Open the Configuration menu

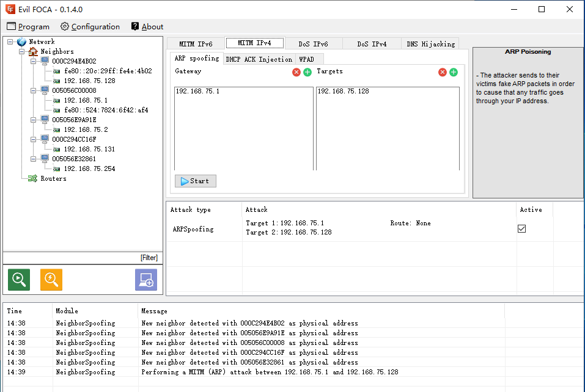pyautogui.click(x=90, y=26)
